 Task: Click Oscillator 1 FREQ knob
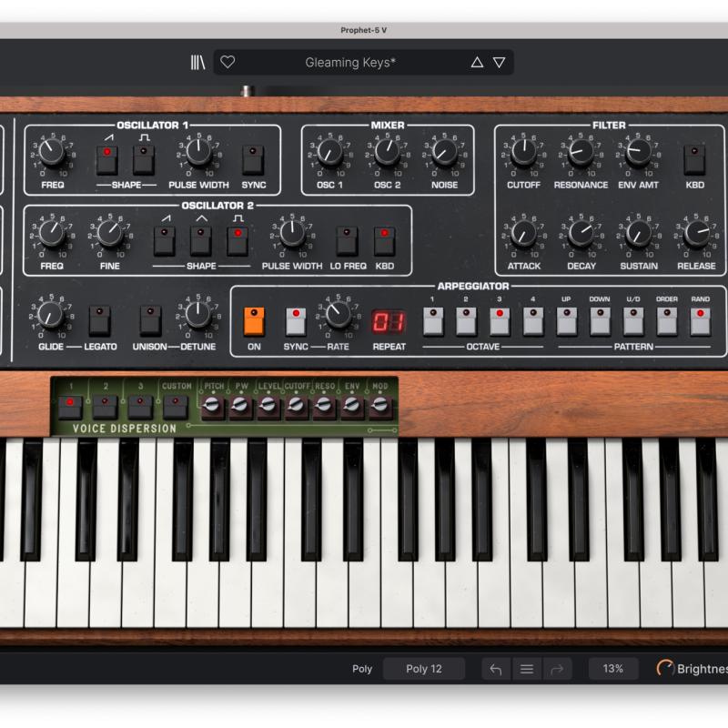point(52,153)
